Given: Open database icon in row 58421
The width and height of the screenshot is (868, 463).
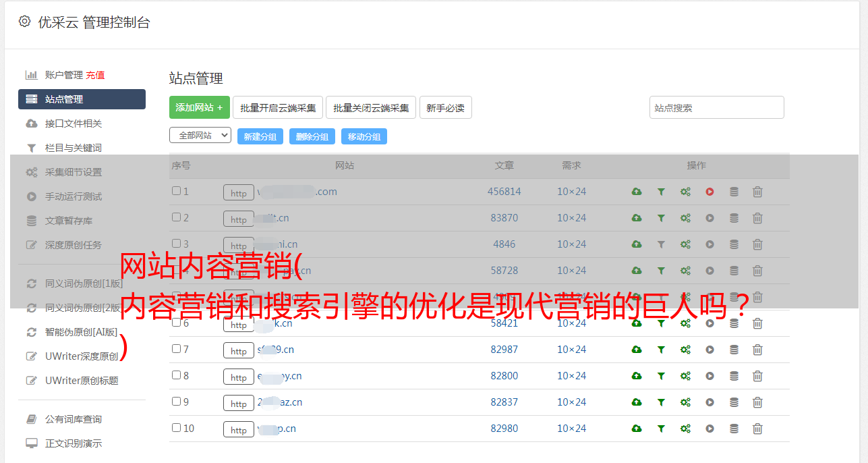Looking at the screenshot, I should 734,323.
